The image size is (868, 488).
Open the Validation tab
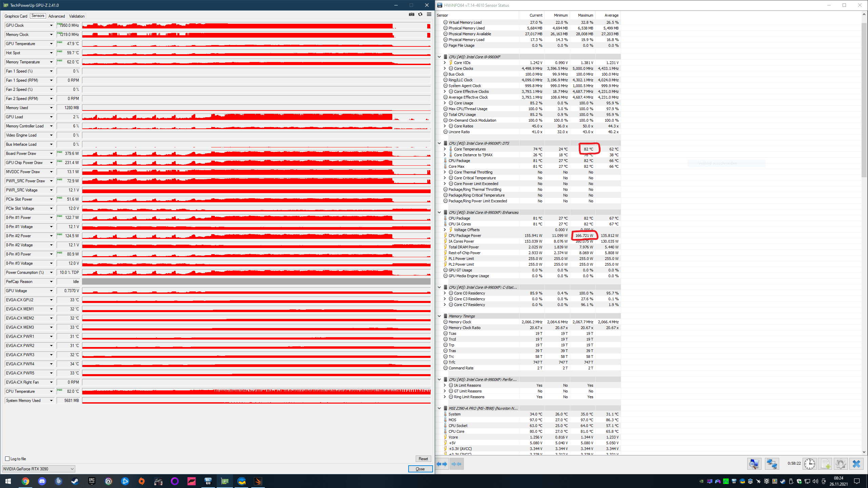(x=77, y=16)
